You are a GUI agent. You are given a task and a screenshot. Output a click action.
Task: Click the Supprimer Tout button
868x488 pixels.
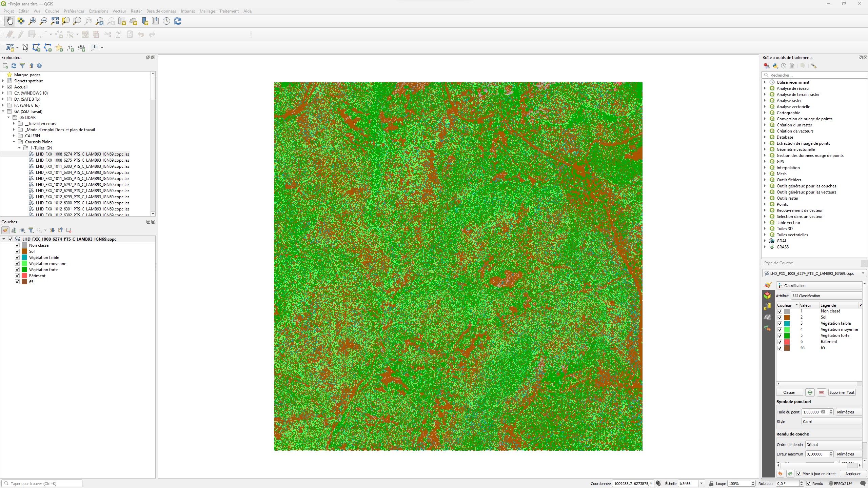842,392
